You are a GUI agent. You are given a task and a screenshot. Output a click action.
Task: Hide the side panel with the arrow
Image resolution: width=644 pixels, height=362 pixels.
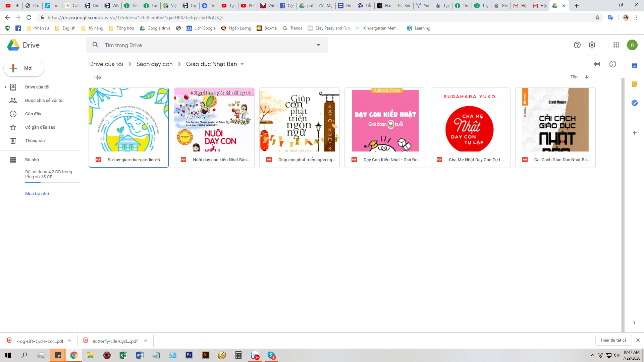click(x=634, y=323)
